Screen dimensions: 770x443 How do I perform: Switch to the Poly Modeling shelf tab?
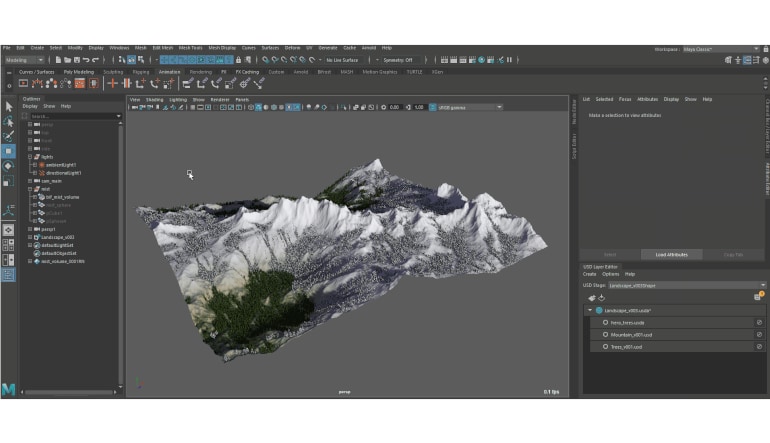click(79, 72)
